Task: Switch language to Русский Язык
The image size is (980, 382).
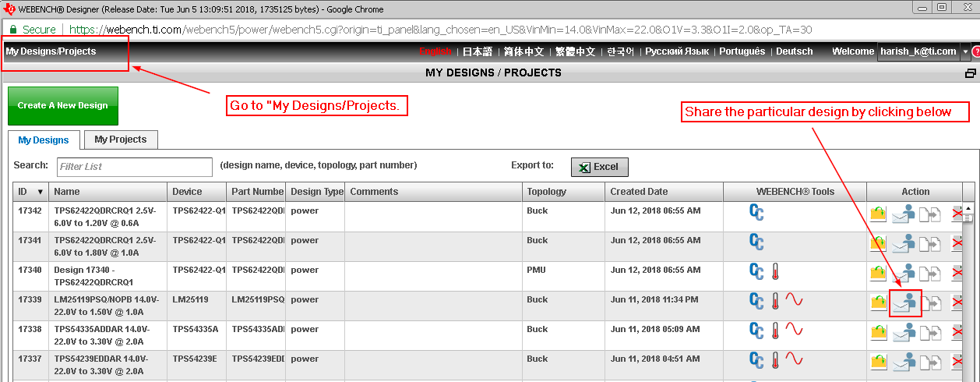Action: (677, 51)
